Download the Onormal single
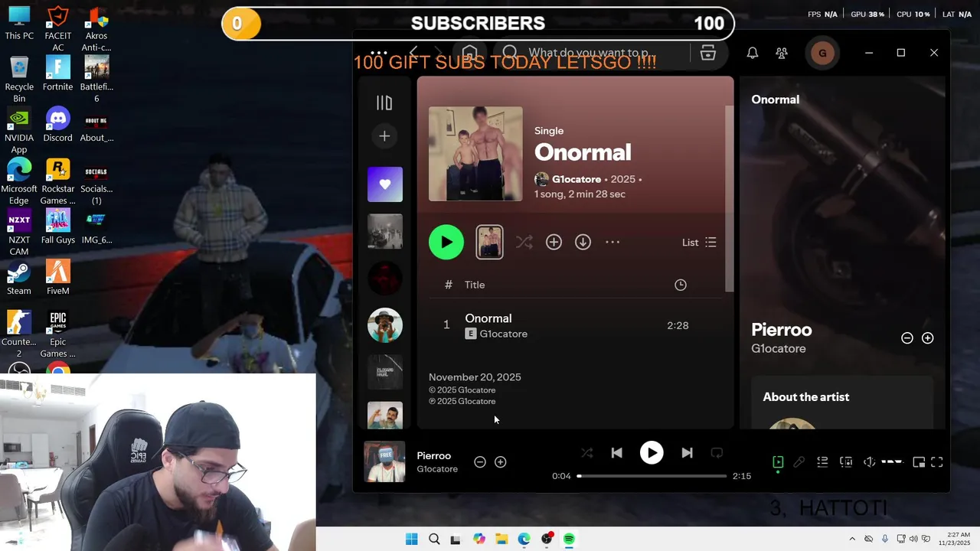This screenshot has height=551, width=980. (x=583, y=243)
